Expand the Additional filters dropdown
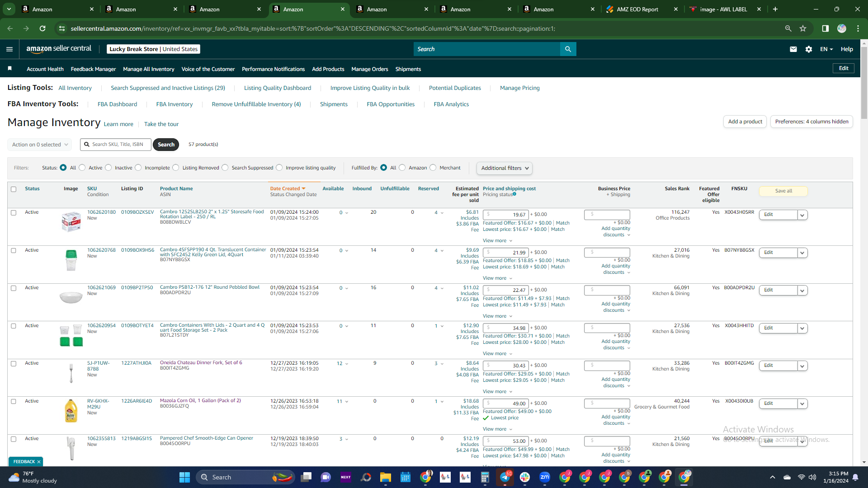The height and width of the screenshot is (488, 868). click(x=505, y=168)
